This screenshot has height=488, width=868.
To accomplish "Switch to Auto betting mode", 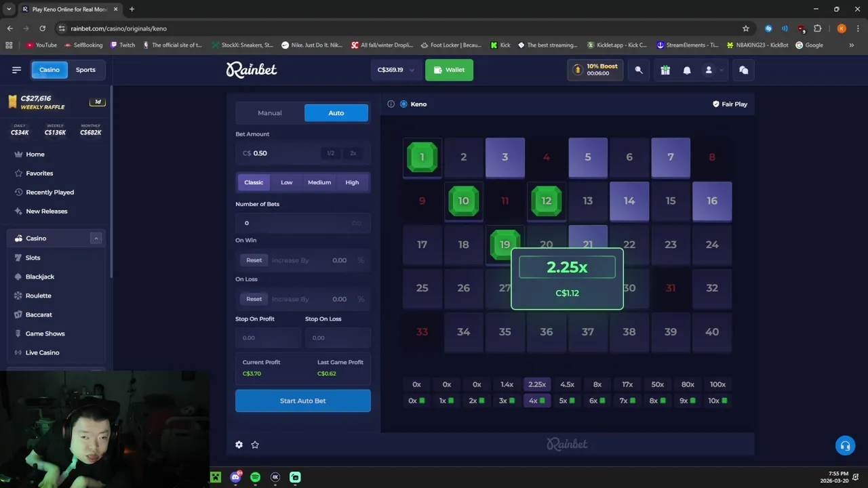I will (336, 113).
